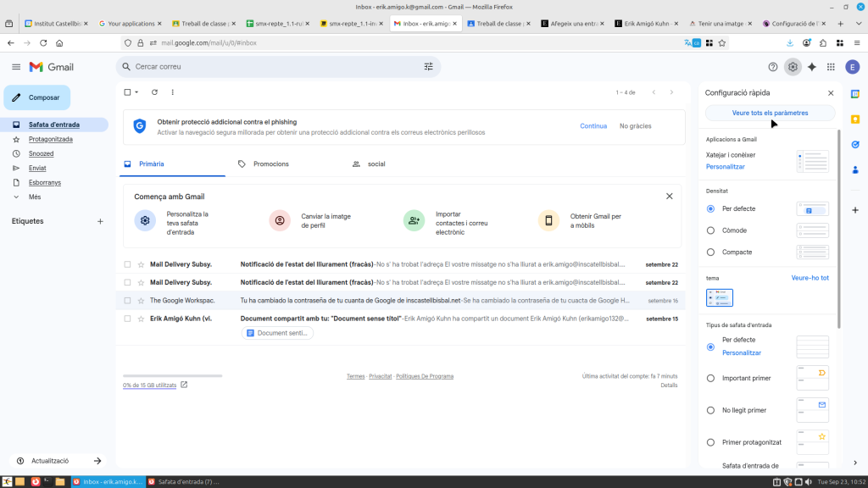Choose the Compacte density radio button
The image size is (868, 488).
coord(710,252)
